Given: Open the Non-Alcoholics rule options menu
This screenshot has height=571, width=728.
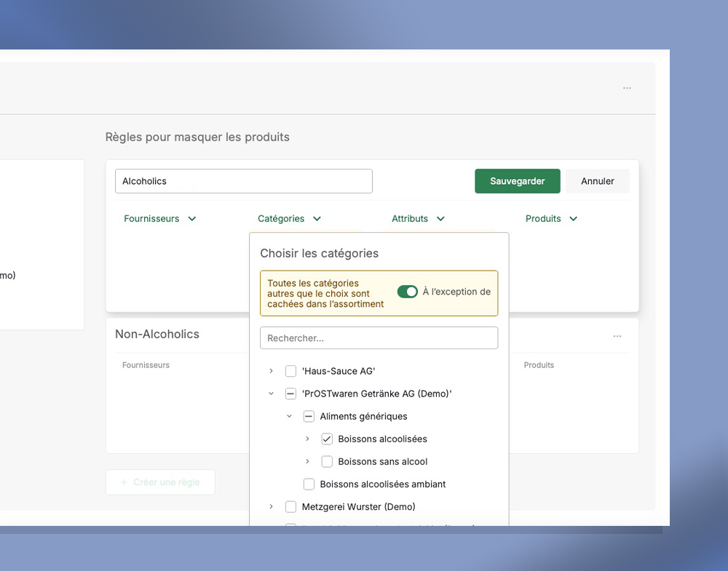Looking at the screenshot, I should coord(617,336).
